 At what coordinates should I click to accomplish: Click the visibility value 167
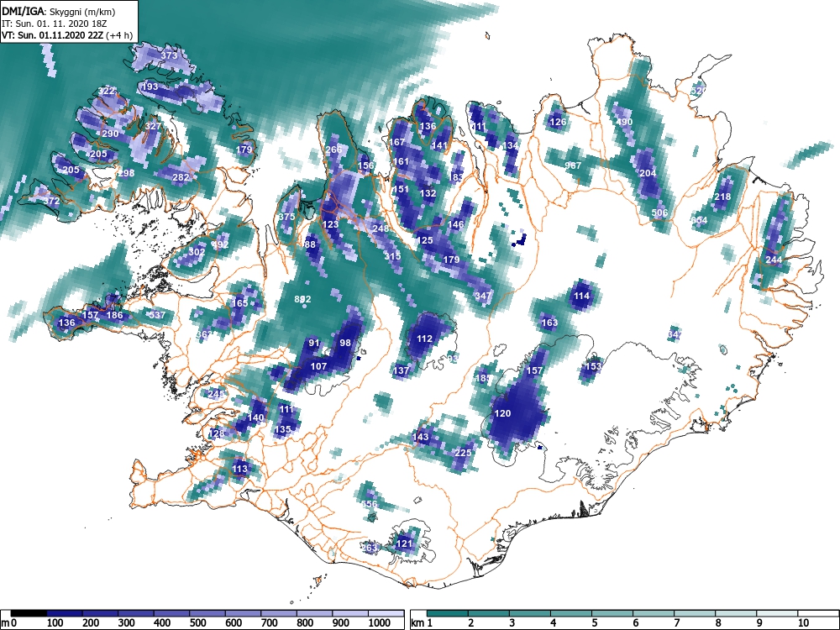[x=397, y=142]
